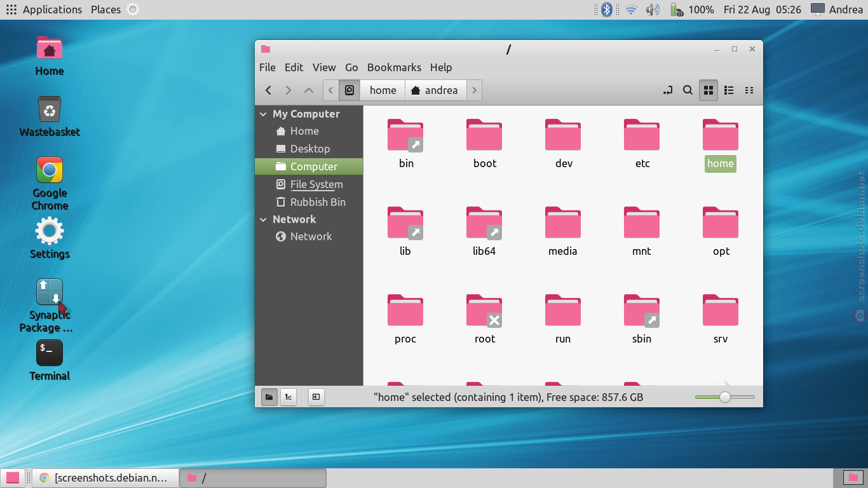868x488 pixels.
Task: Open the run folder
Action: click(563, 311)
